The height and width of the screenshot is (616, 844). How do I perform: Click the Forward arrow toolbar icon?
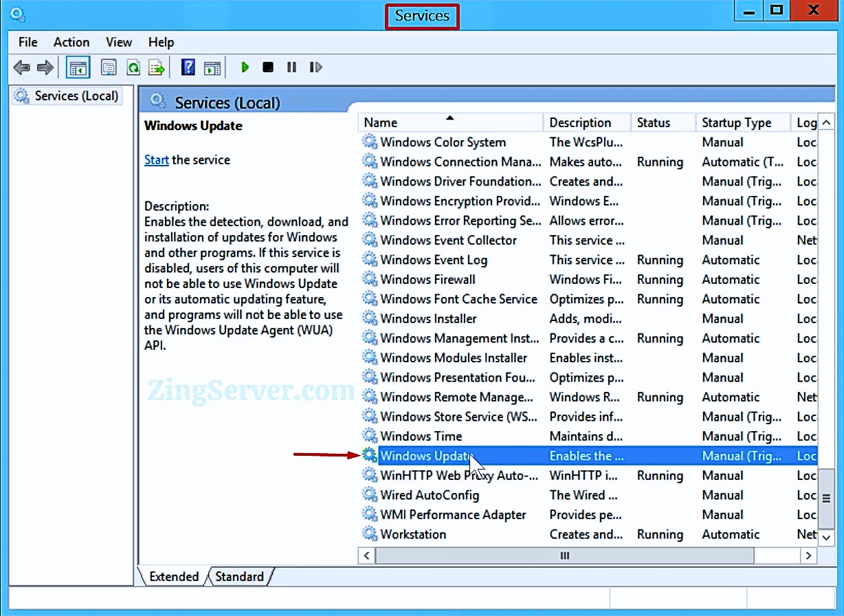click(45, 67)
